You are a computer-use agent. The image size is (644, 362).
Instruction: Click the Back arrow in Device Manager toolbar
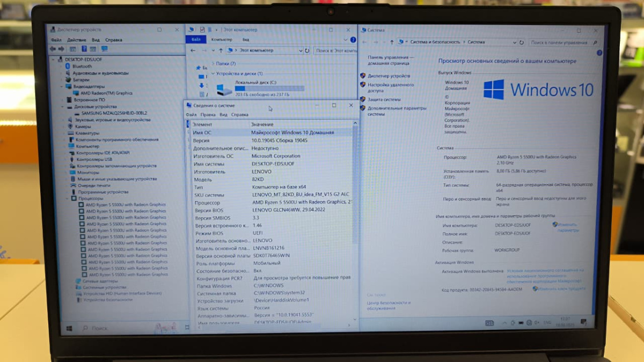tap(53, 49)
